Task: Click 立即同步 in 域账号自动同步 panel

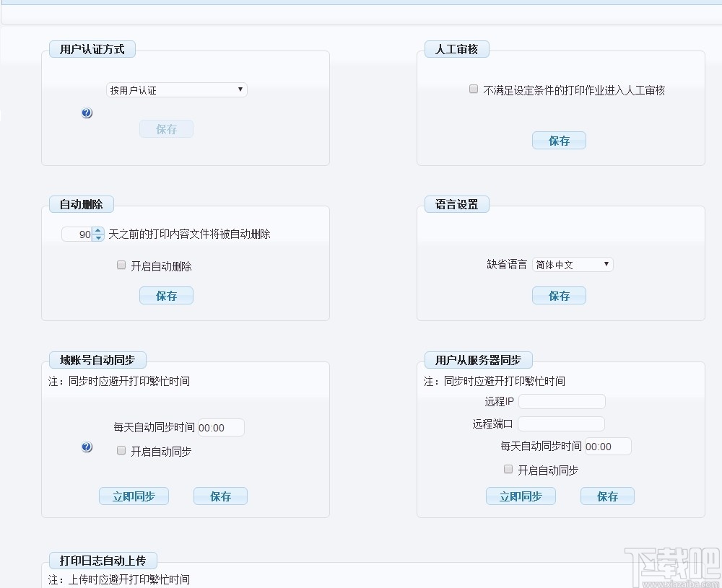Action: click(x=134, y=496)
